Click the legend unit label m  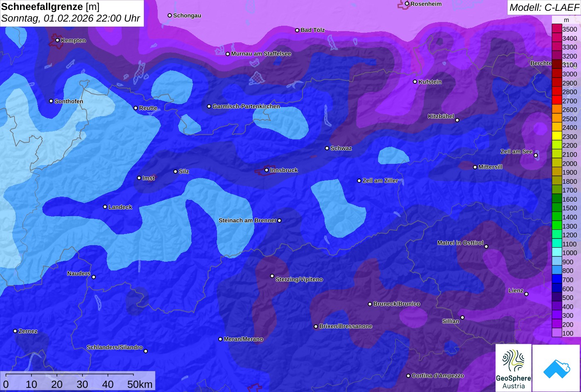(x=566, y=20)
